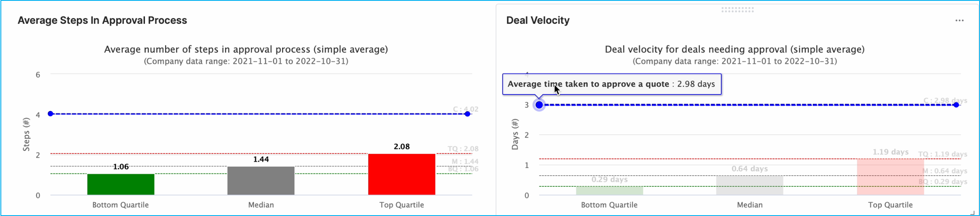The width and height of the screenshot is (980, 216).
Task: Click the average time to approve tooltip
Action: point(611,84)
